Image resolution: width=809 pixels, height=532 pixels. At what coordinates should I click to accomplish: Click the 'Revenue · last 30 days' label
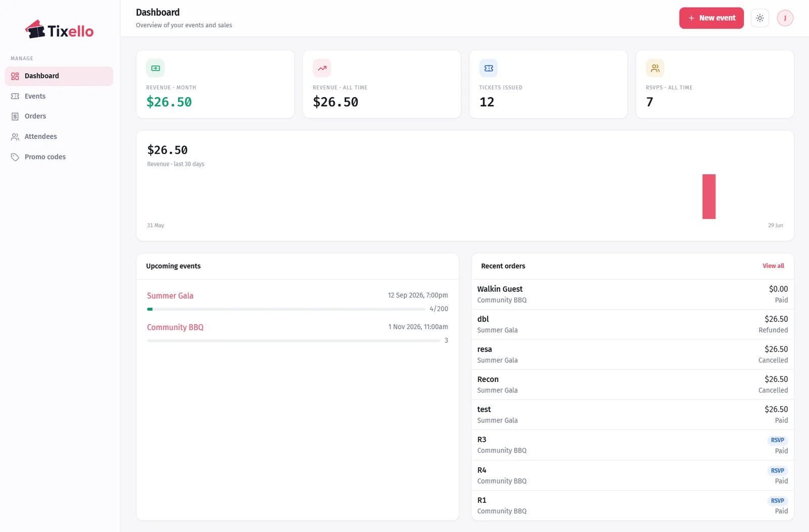(x=176, y=164)
